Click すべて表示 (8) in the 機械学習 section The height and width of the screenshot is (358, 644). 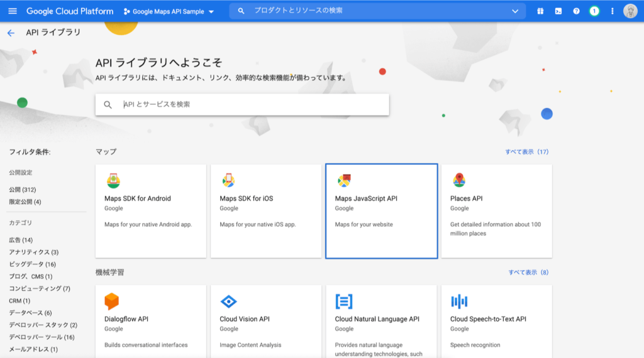528,273
